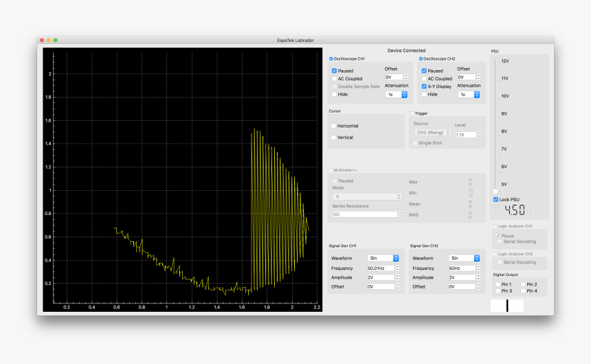Click the CH2 Offset 0V field
The height and width of the screenshot is (364, 591).
coord(466,77)
